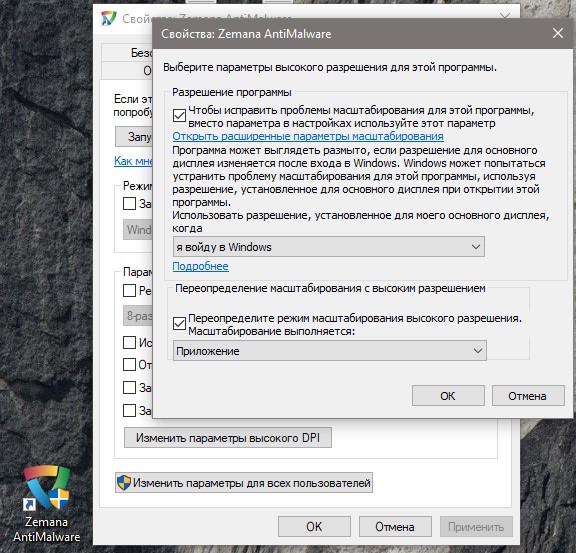Toggle the checkbox labeled 'Ис' in properties window
576x553 pixels.
pos(129,342)
